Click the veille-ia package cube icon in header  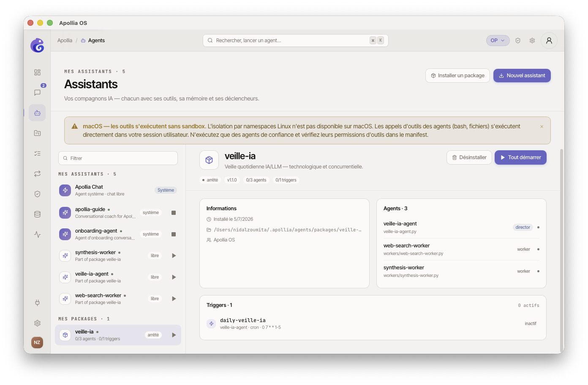pos(209,160)
